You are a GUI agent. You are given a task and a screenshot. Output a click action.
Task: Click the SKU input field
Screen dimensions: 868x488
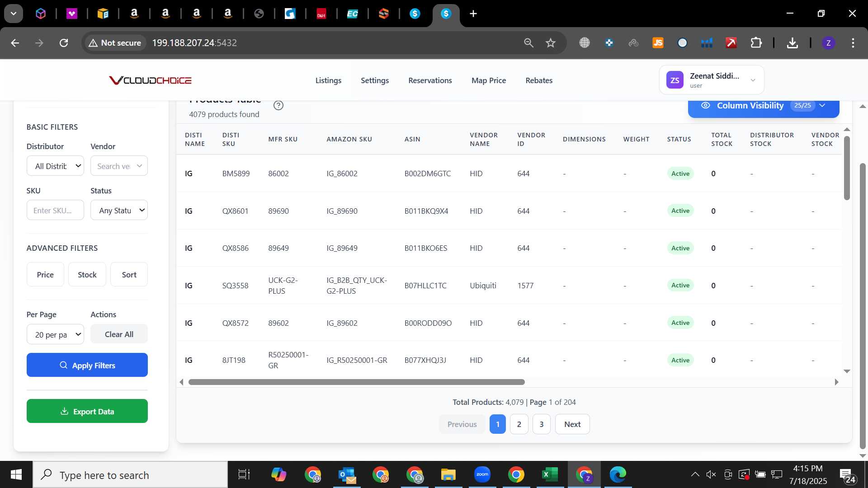pyautogui.click(x=55, y=210)
